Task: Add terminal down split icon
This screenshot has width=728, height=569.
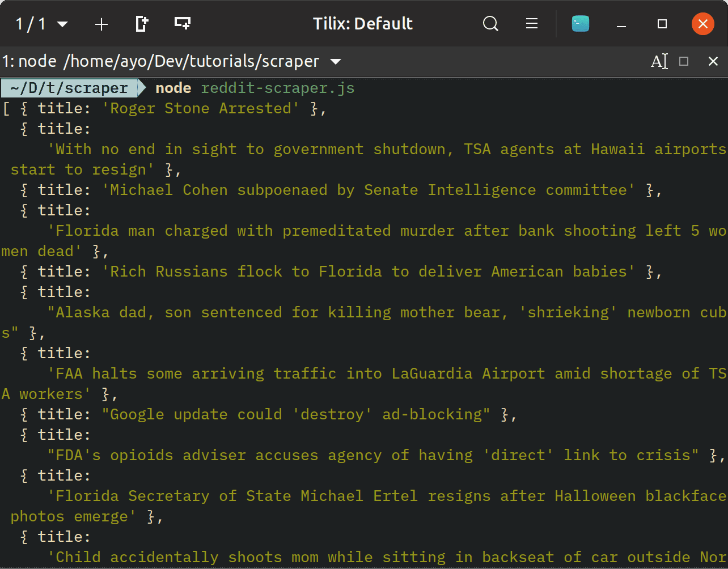Action: click(182, 24)
